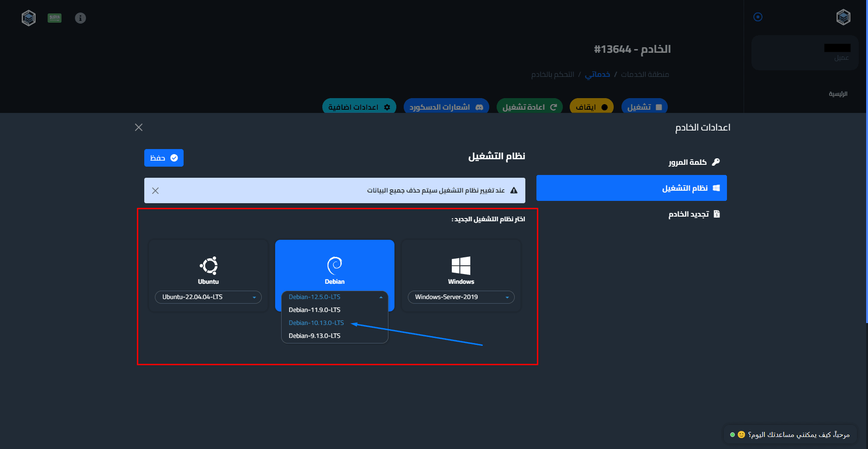Image resolution: width=868 pixels, height=449 pixels.
Task: Open the chat widget greeting bubble
Action: (790, 435)
